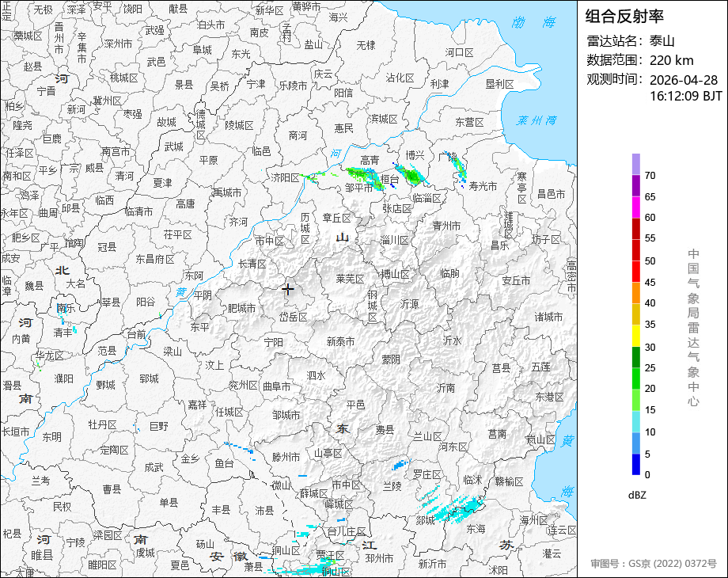Click the radar station cross marker near 岱岳区
The height and width of the screenshot is (578, 728).
pos(288,290)
